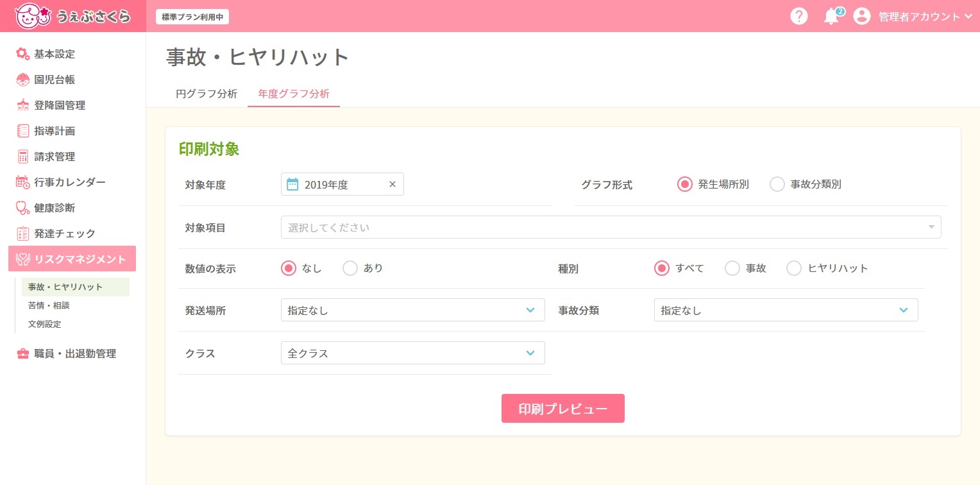Open the 発送場所 dropdown
The image size is (980, 485).
click(413, 310)
